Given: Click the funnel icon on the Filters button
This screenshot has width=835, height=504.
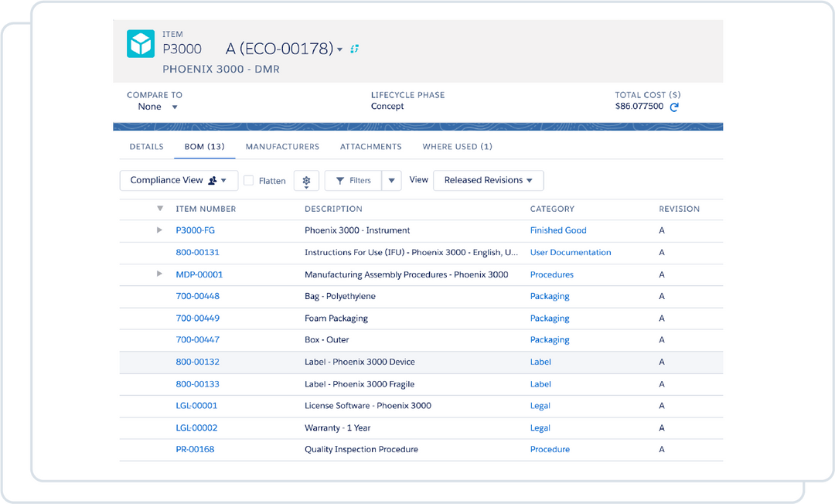Looking at the screenshot, I should coord(341,180).
